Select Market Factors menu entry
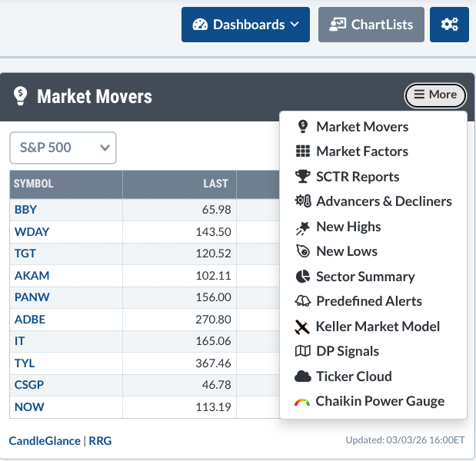 pyautogui.click(x=373, y=151)
